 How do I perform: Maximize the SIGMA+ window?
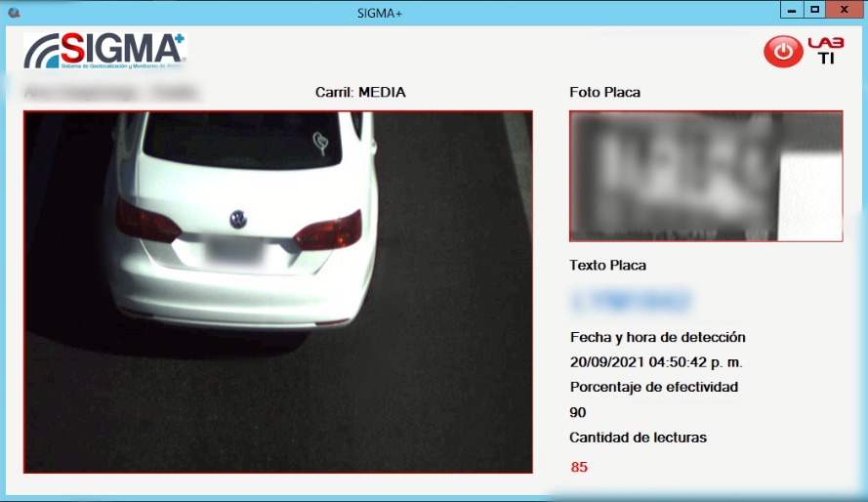pos(814,9)
